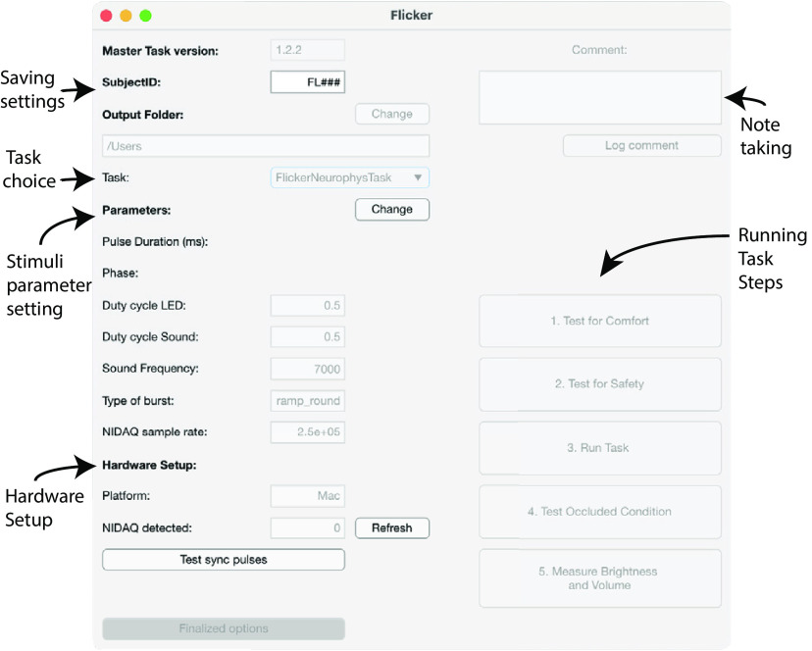Click the Duty cycle LED value field
812x651 pixels.
click(308, 305)
